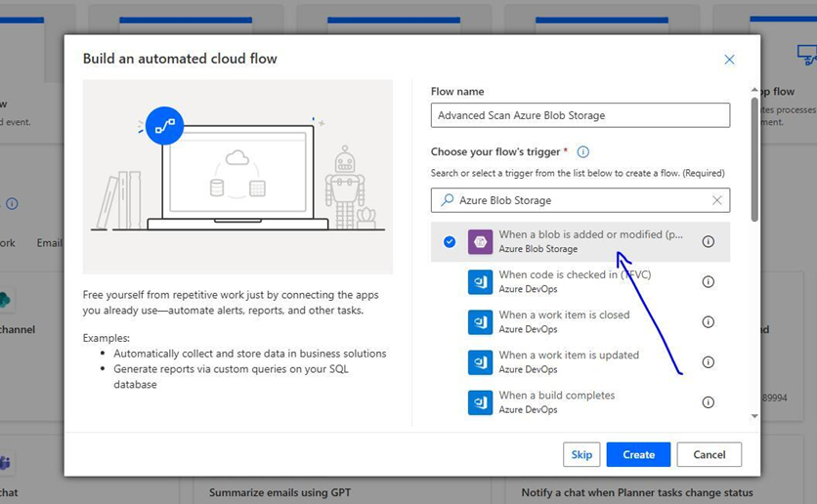
Task: Choose When a build completes trigger
Action: 580,402
